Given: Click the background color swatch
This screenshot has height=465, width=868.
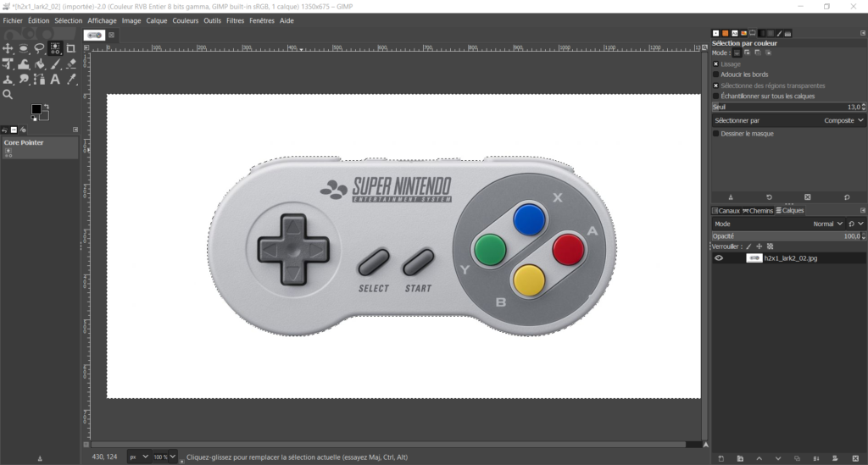Looking at the screenshot, I should 46,115.
